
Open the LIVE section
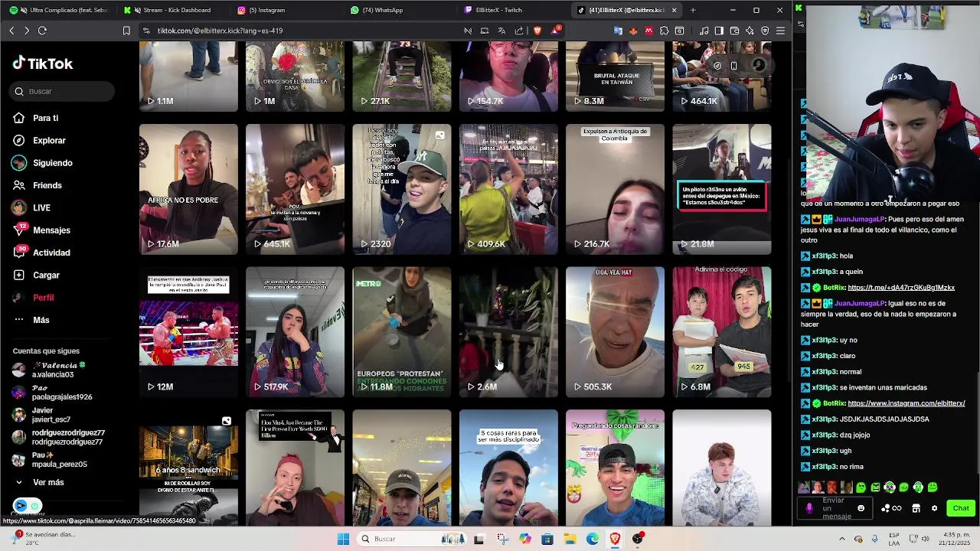pos(32,207)
